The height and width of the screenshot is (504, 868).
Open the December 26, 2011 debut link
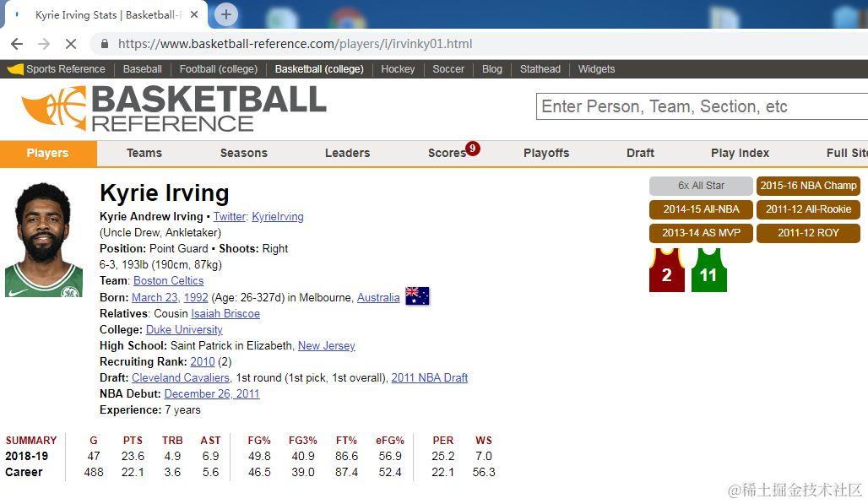pos(212,393)
